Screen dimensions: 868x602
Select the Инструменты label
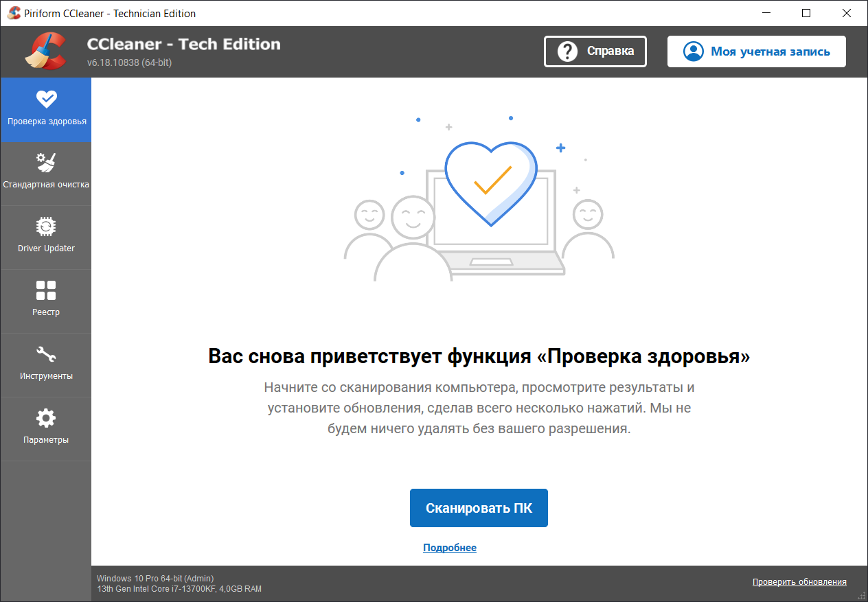tap(46, 376)
